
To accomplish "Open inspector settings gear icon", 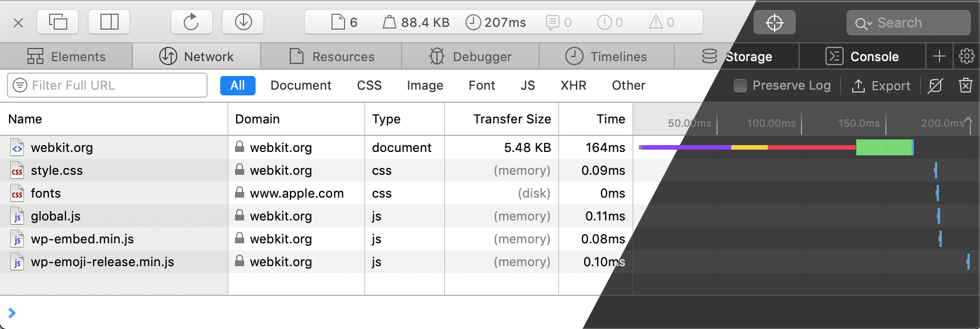I will (966, 56).
